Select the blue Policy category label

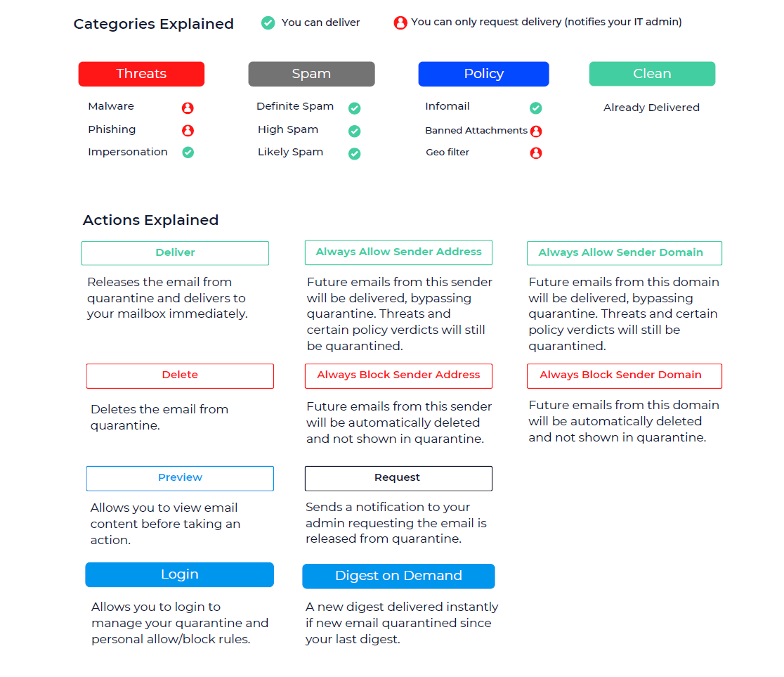coord(483,74)
